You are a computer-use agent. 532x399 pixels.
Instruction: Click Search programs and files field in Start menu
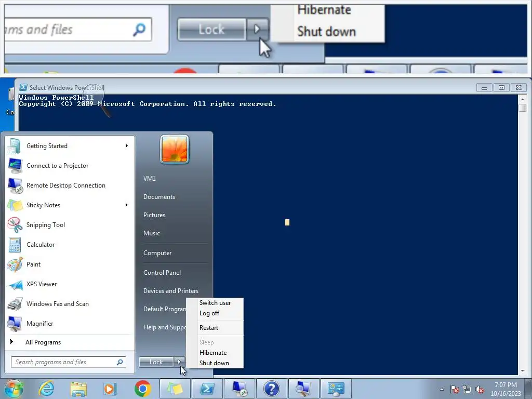[68, 362]
